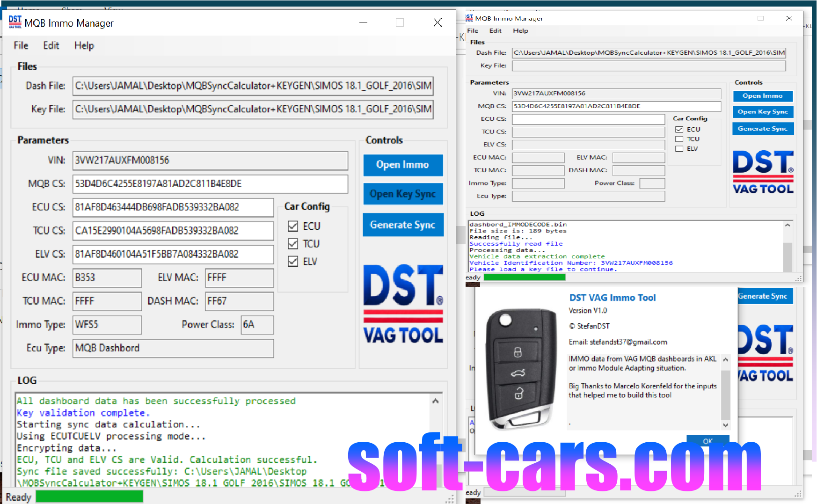This screenshot has height=504, width=817.
Task: Maximize the large MQB Immo Manager window
Action: click(x=400, y=22)
